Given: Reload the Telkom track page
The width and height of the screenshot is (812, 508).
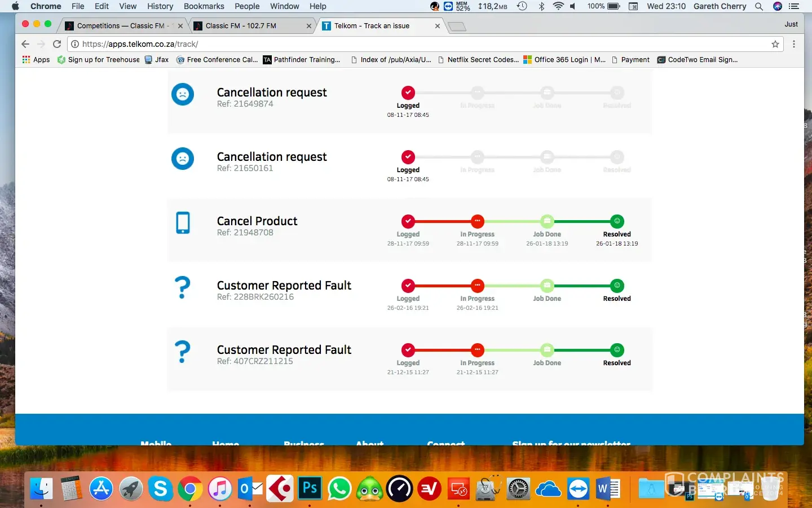Looking at the screenshot, I should 57,44.
